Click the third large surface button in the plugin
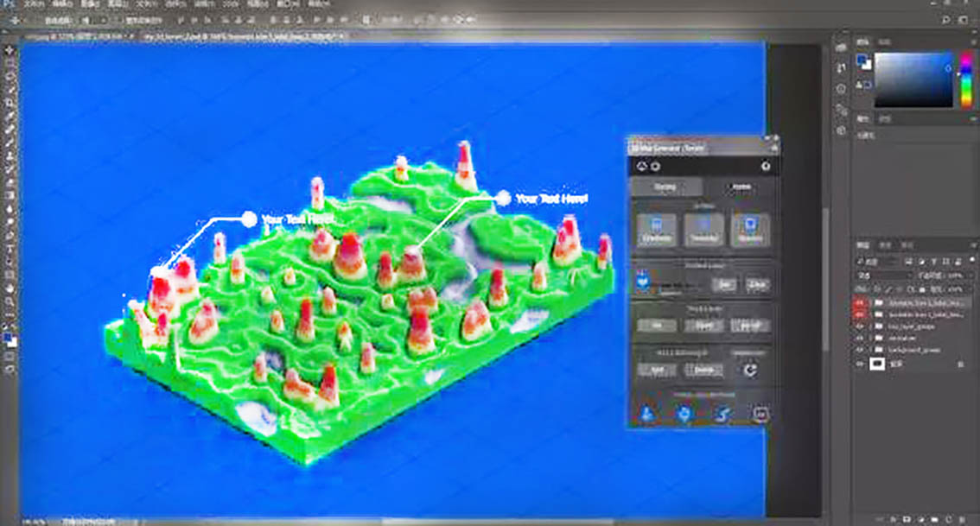The image size is (980, 526). [750, 230]
